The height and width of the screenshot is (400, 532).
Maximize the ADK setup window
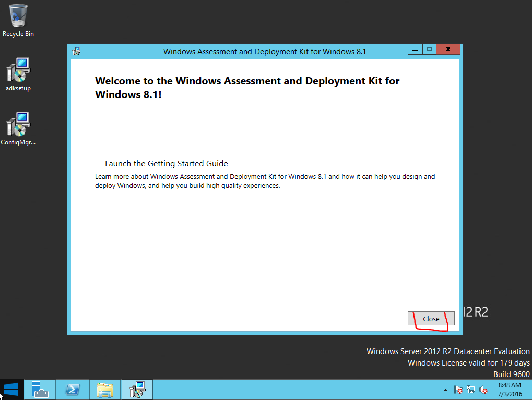click(x=430, y=49)
